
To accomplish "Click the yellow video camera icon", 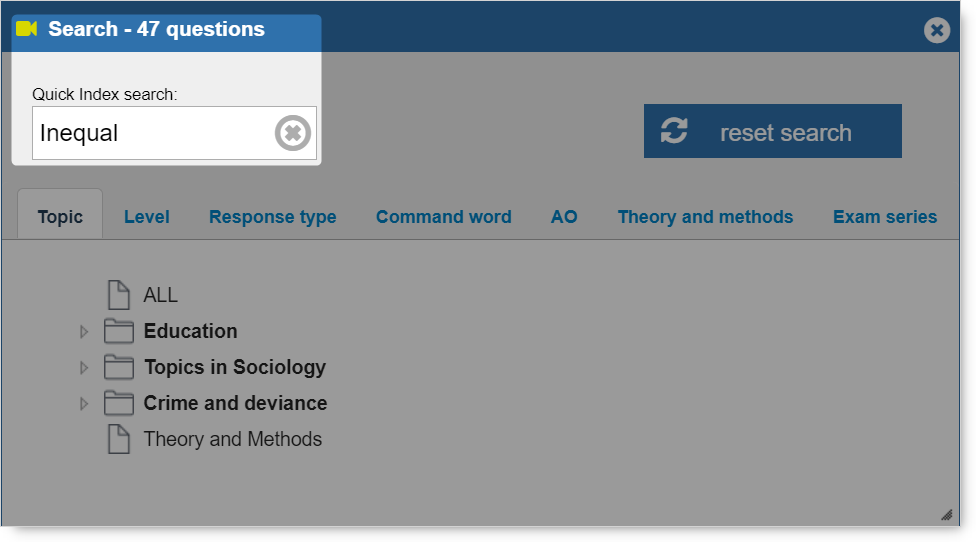I will pyautogui.click(x=27, y=29).
